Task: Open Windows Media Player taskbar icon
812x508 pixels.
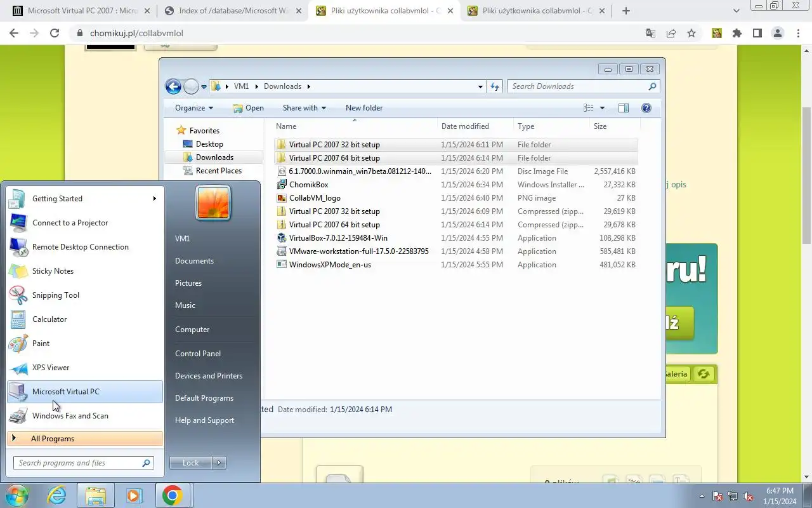Action: point(134,495)
